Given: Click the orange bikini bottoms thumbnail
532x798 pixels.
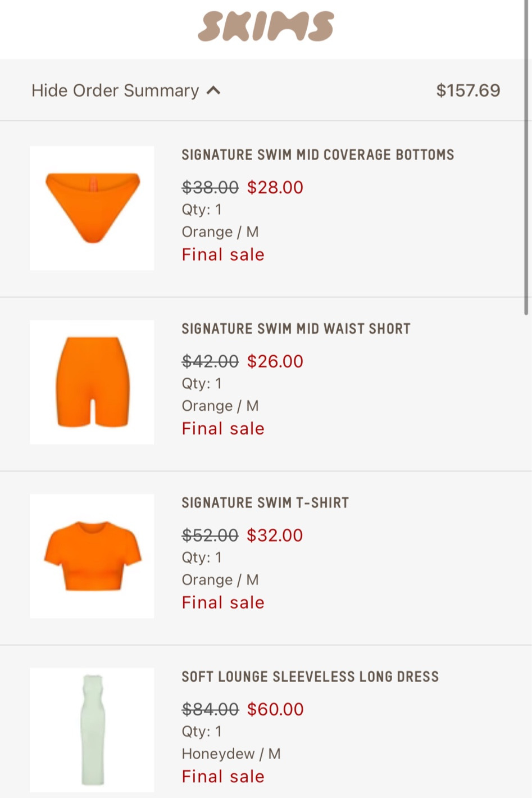Looking at the screenshot, I should 92,208.
